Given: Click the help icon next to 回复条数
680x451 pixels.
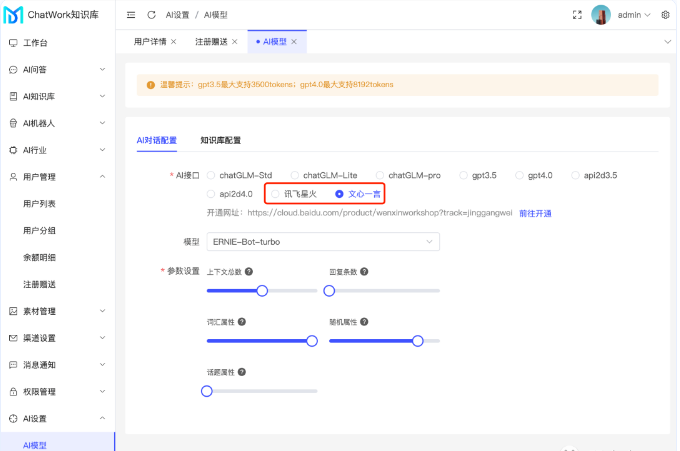Looking at the screenshot, I should (364, 272).
